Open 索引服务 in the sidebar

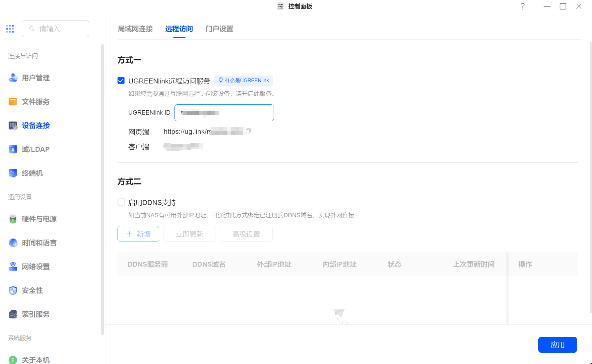35,314
